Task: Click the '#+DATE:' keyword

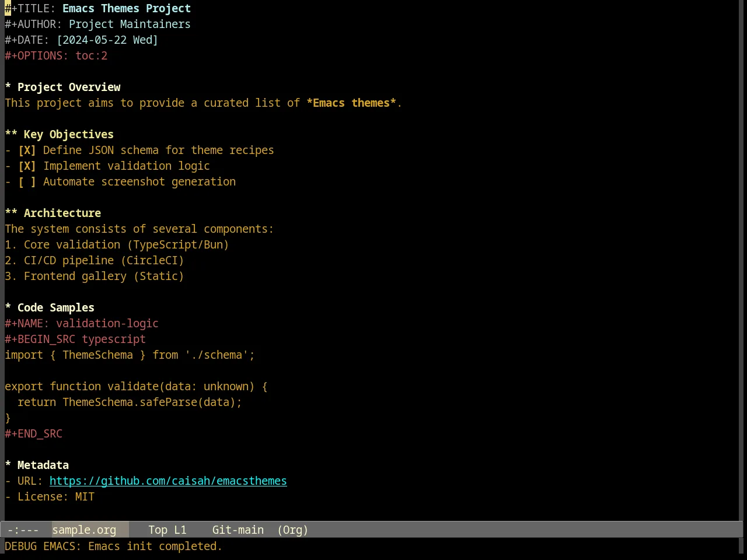Action: (x=27, y=40)
